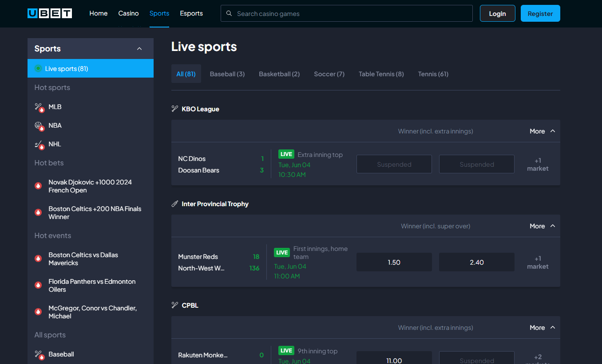Image resolution: width=602 pixels, height=364 pixels.
Task: Click the Register button
Action: [x=540, y=13]
